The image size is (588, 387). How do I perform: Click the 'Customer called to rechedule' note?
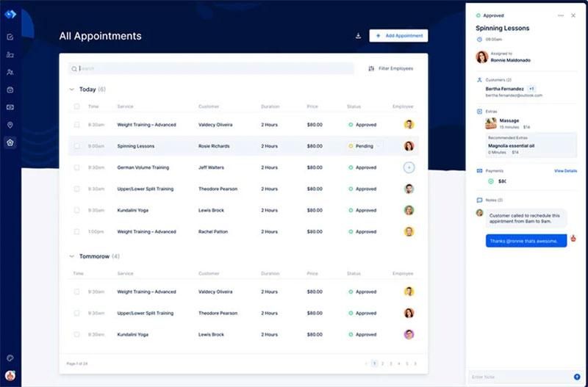tap(526, 218)
